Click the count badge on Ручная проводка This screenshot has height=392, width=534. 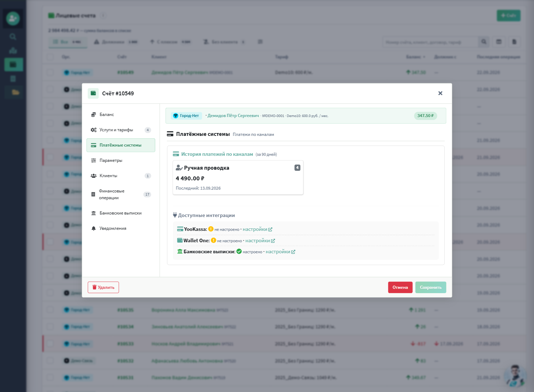click(297, 168)
